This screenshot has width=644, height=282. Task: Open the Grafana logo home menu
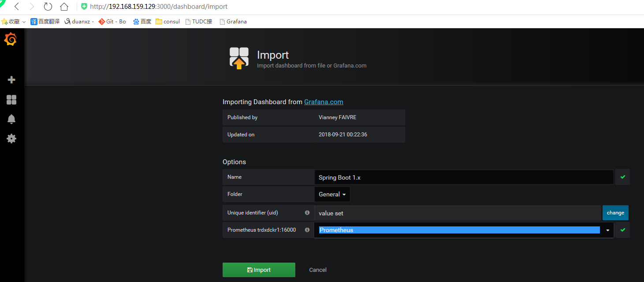click(11, 39)
